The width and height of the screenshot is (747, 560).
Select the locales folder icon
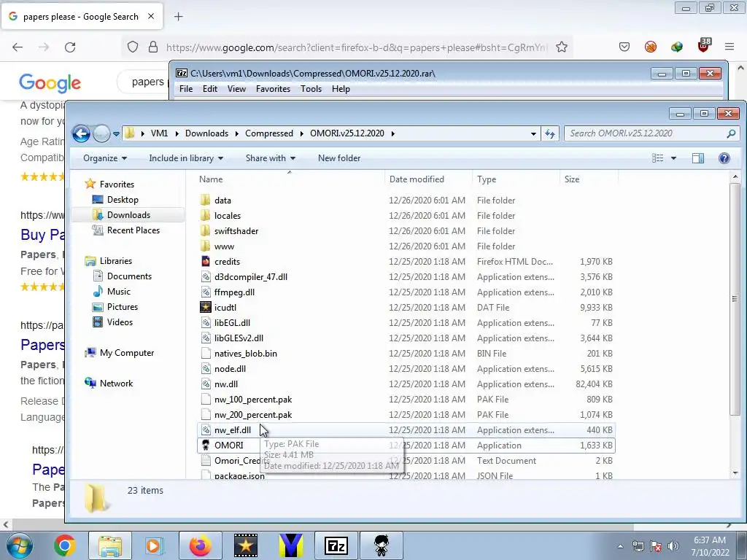click(205, 215)
